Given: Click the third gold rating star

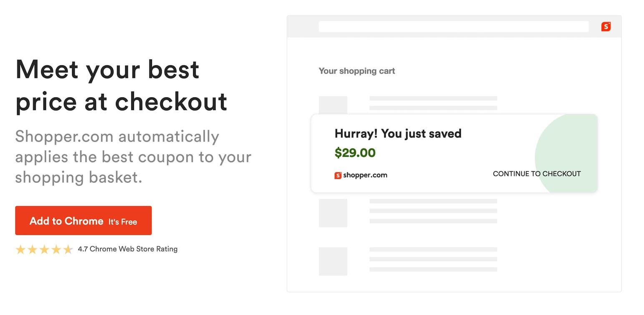Looking at the screenshot, I should click(44, 250).
